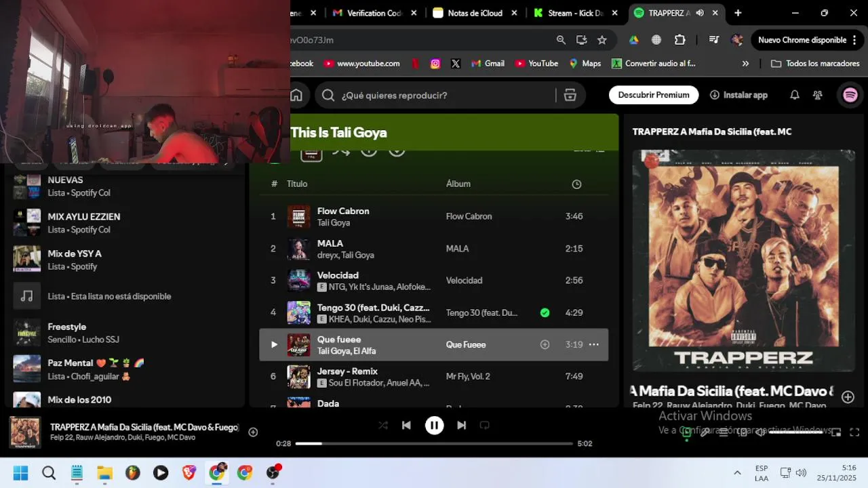Open Chrome media controls icon
This screenshot has width=868, height=488.
(714, 40)
